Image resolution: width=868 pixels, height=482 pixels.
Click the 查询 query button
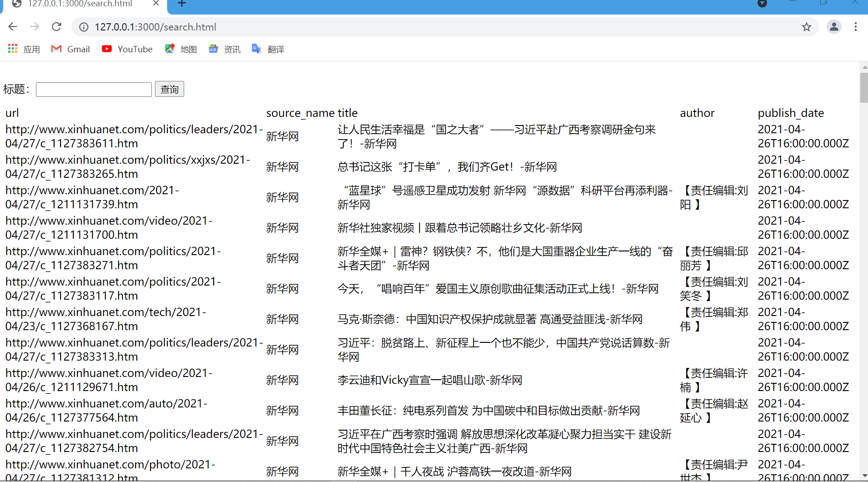(170, 89)
